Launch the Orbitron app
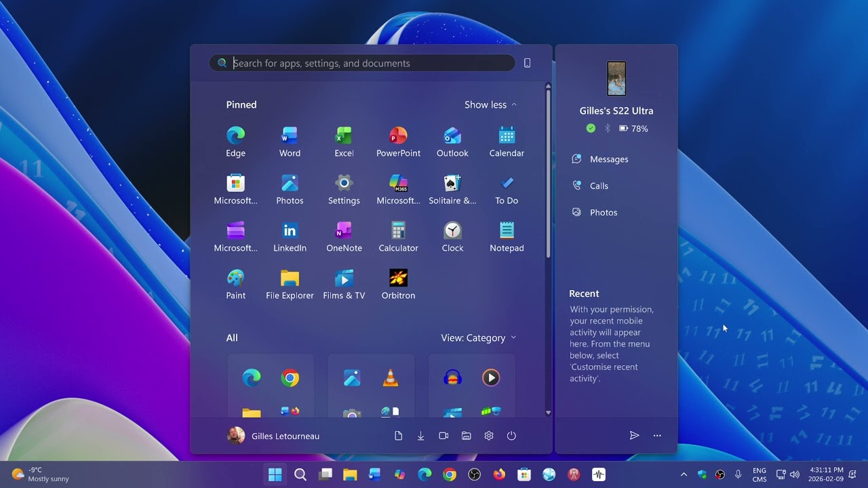This screenshot has height=488, width=868. (398, 284)
